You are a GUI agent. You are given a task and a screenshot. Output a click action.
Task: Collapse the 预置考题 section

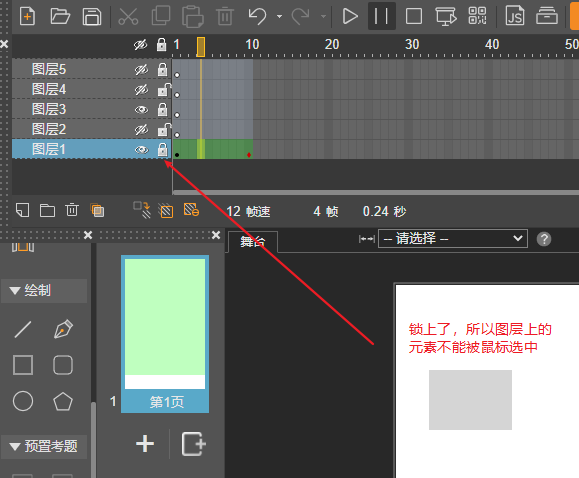tap(15, 447)
